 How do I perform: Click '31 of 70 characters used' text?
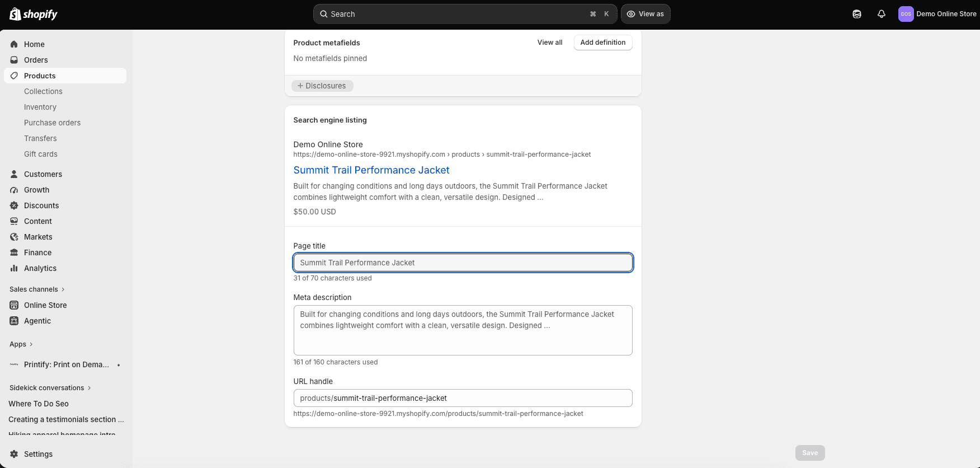pos(333,278)
